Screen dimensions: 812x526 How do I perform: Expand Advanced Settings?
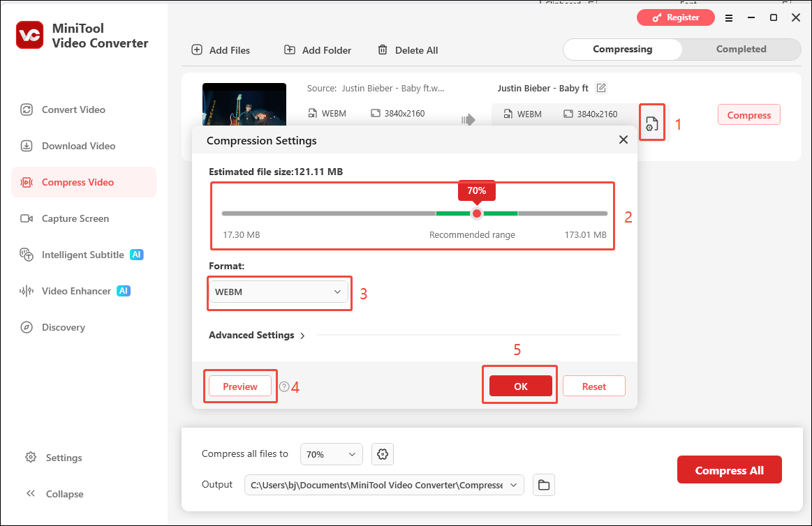pos(257,335)
